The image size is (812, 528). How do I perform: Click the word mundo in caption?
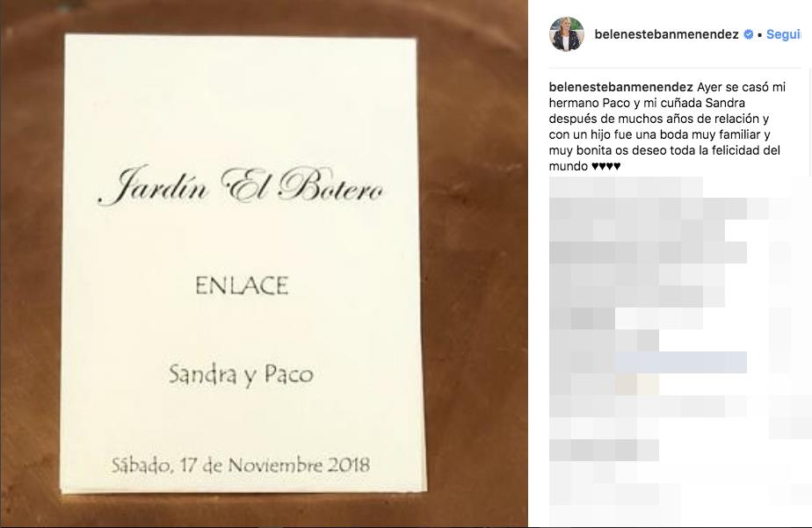pyautogui.click(x=568, y=167)
